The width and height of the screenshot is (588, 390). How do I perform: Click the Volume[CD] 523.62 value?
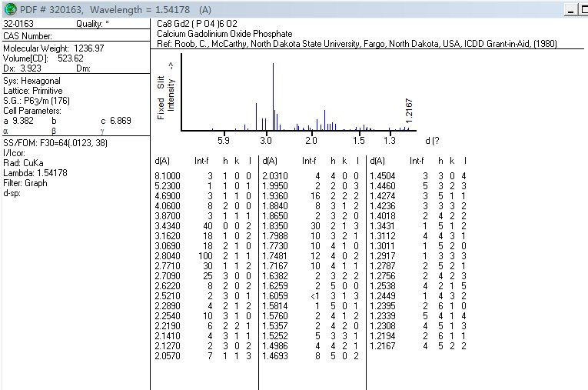(x=43, y=58)
